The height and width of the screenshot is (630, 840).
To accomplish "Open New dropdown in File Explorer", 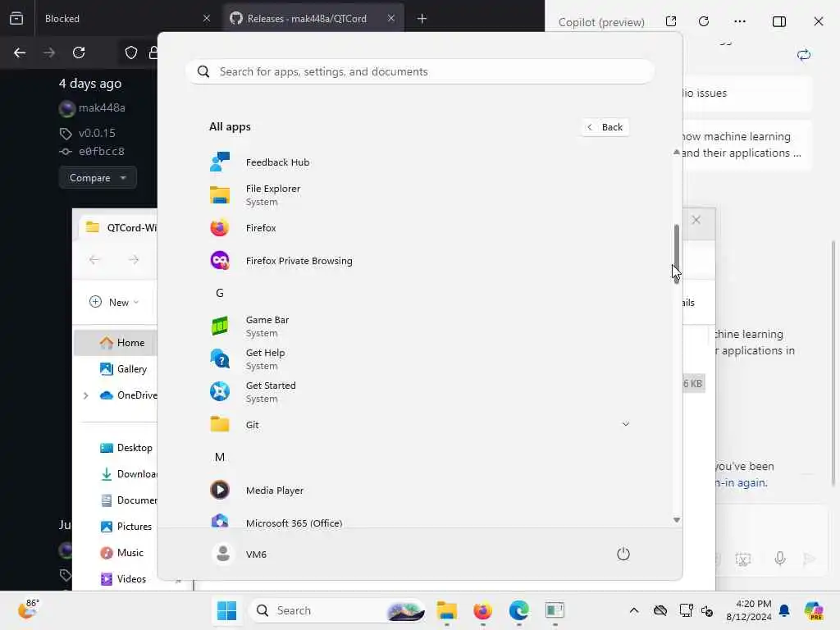I will point(114,302).
